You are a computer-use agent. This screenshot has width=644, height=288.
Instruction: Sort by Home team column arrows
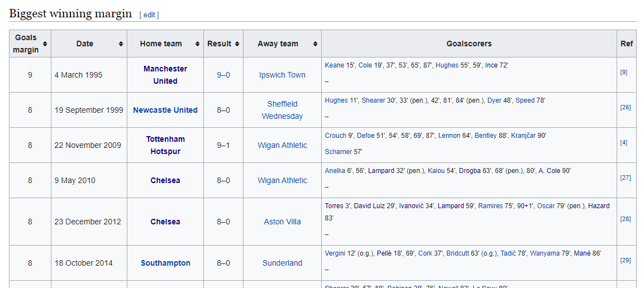tap(198, 44)
